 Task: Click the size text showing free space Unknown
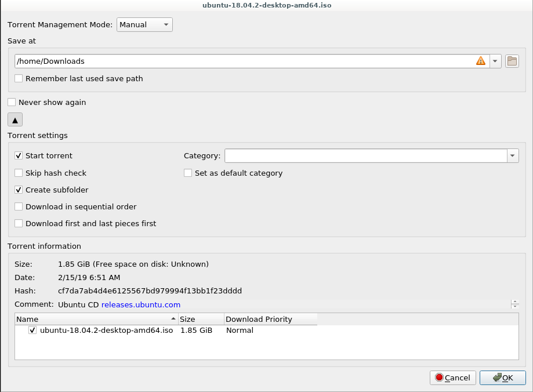point(133,264)
